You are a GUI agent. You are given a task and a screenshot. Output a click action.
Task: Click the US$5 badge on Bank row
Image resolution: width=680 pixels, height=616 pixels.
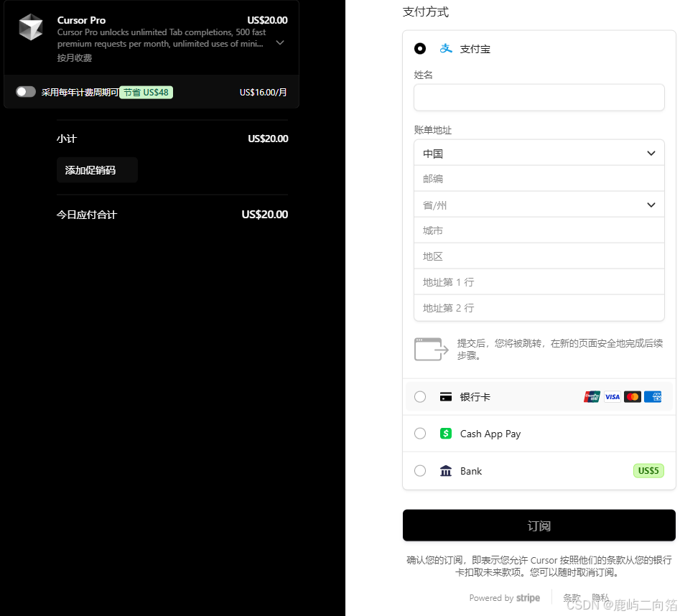(x=648, y=471)
